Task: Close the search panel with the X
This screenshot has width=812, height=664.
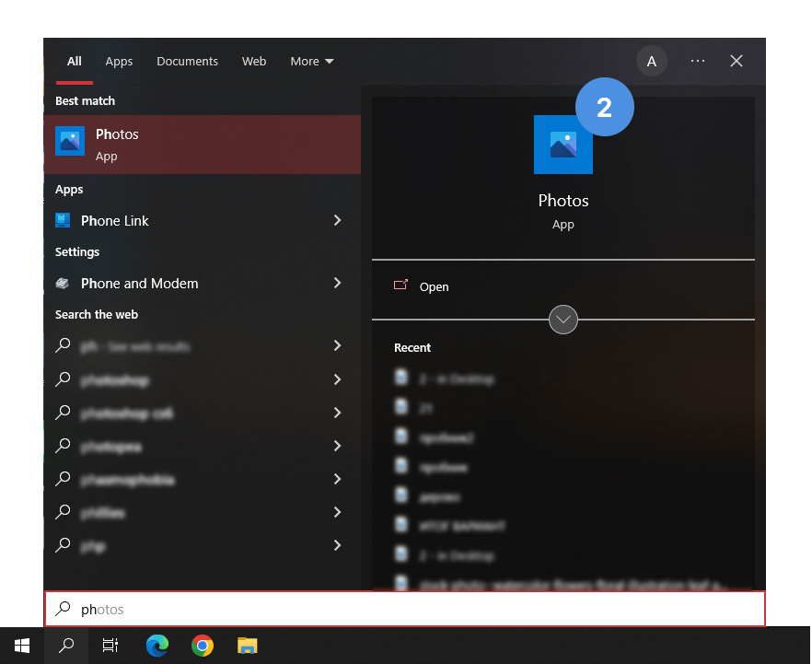Action: pos(737,61)
